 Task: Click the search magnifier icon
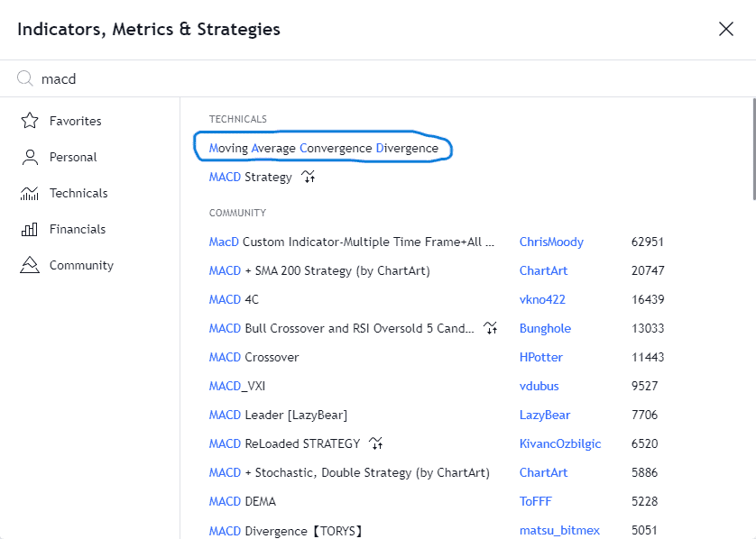pyautogui.click(x=25, y=78)
